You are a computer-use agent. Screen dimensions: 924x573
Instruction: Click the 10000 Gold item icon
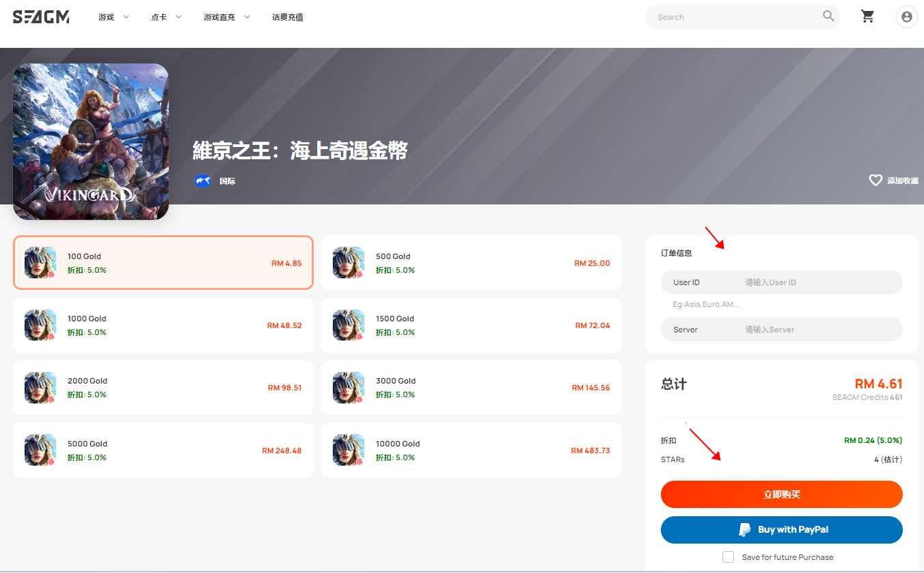click(x=349, y=450)
